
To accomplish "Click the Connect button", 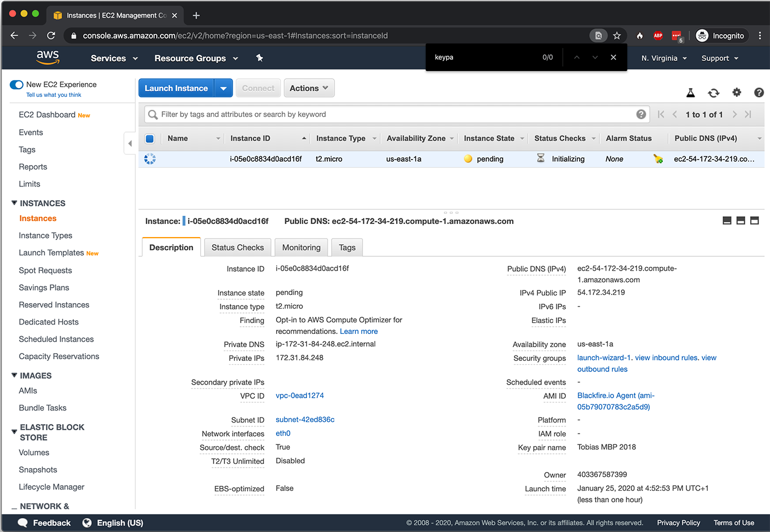I will pos(258,88).
